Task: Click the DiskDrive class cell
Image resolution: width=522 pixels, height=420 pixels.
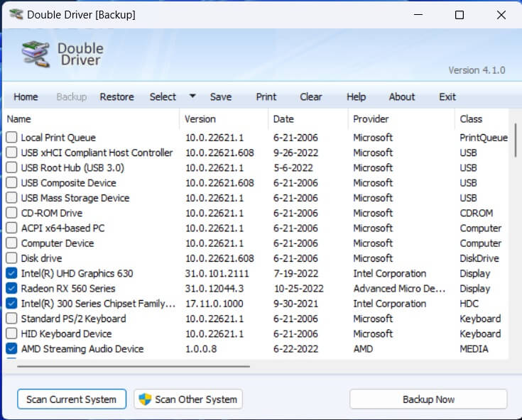Action: pyautogui.click(x=479, y=258)
